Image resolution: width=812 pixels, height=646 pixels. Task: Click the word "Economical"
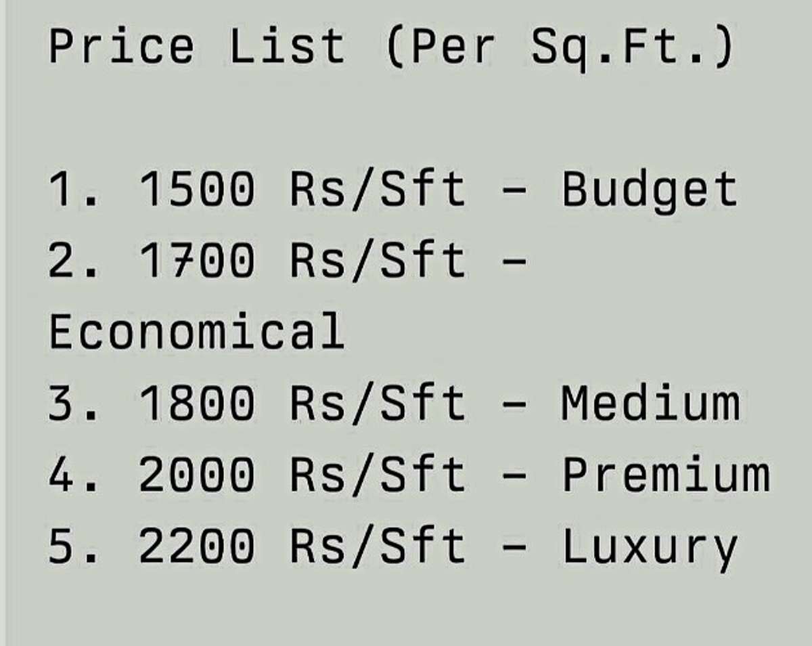click(x=196, y=332)
